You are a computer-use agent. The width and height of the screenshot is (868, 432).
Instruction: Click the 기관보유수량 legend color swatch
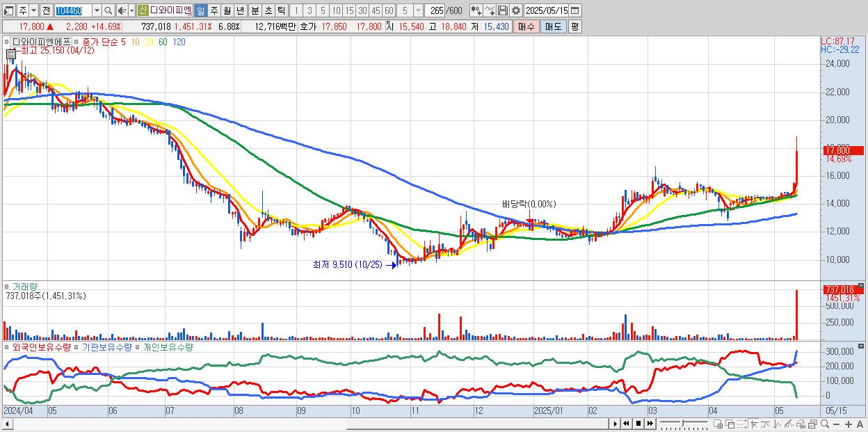click(77, 346)
